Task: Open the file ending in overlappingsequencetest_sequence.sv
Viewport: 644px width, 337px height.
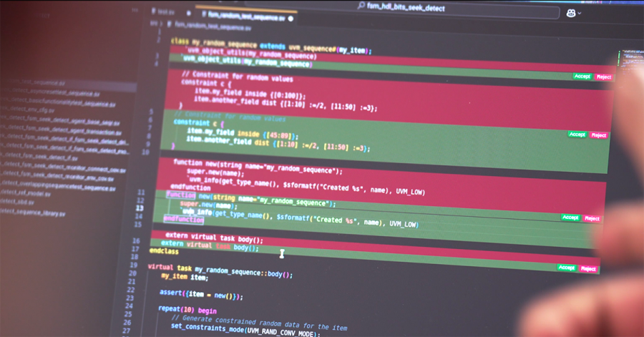Action: (x=59, y=186)
